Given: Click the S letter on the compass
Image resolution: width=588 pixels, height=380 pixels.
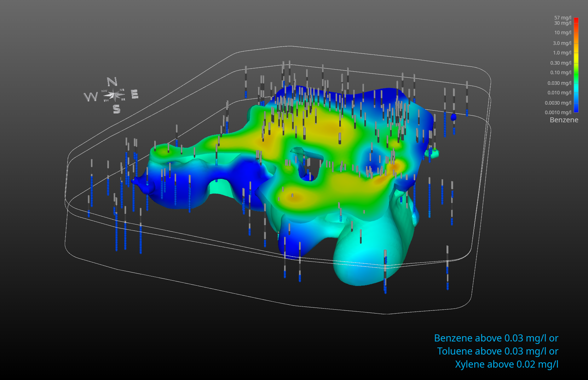Looking at the screenshot, I should click(116, 109).
